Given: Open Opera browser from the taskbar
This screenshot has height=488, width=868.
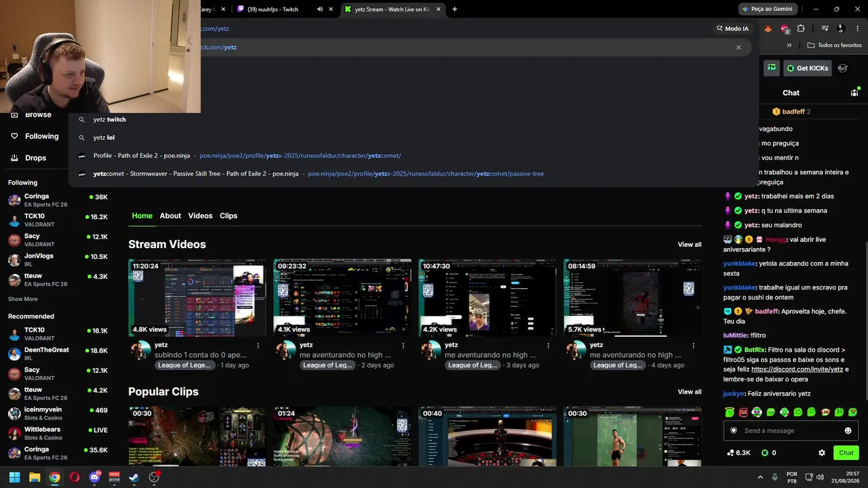Looking at the screenshot, I should (x=74, y=477).
